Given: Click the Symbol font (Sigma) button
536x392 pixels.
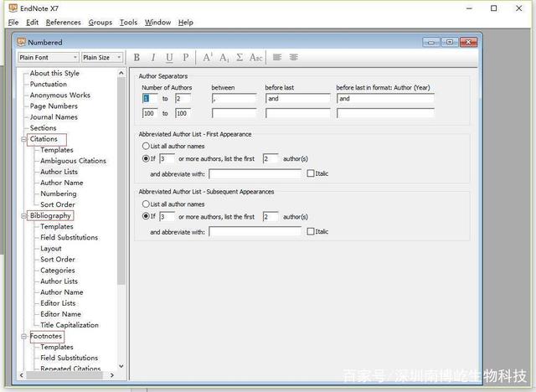Looking at the screenshot, I should (240, 58).
